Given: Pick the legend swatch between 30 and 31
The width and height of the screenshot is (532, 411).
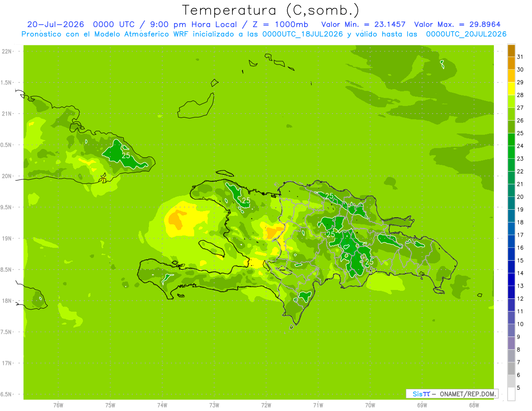Looking at the screenshot, I should [x=511, y=63].
